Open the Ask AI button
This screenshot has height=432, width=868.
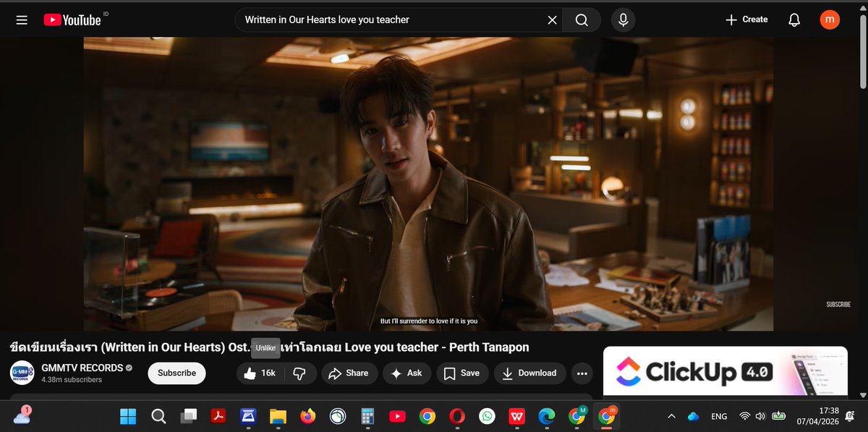[x=407, y=373]
